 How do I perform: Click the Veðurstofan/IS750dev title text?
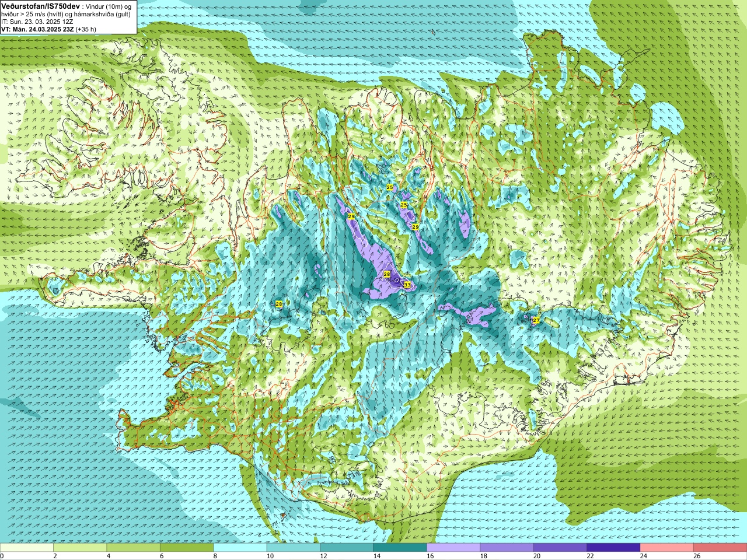pyautogui.click(x=41, y=5)
